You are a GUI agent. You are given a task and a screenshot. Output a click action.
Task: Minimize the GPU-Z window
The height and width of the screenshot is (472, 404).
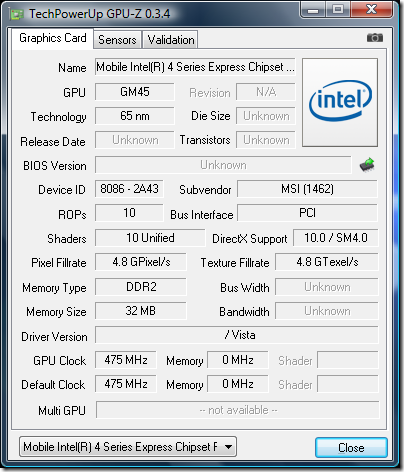(313, 10)
